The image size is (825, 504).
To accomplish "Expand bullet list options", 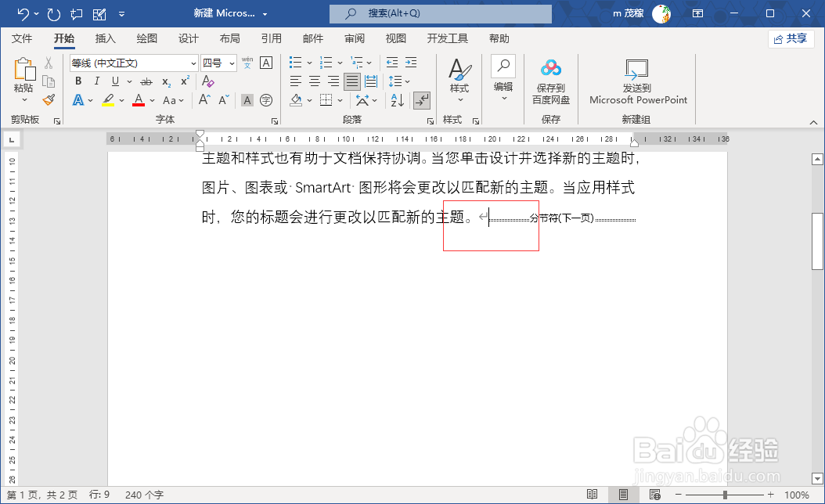I will point(309,63).
